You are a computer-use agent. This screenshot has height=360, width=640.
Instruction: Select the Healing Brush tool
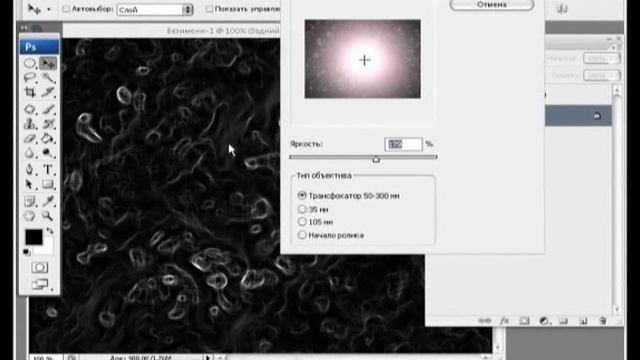[x=30, y=109]
